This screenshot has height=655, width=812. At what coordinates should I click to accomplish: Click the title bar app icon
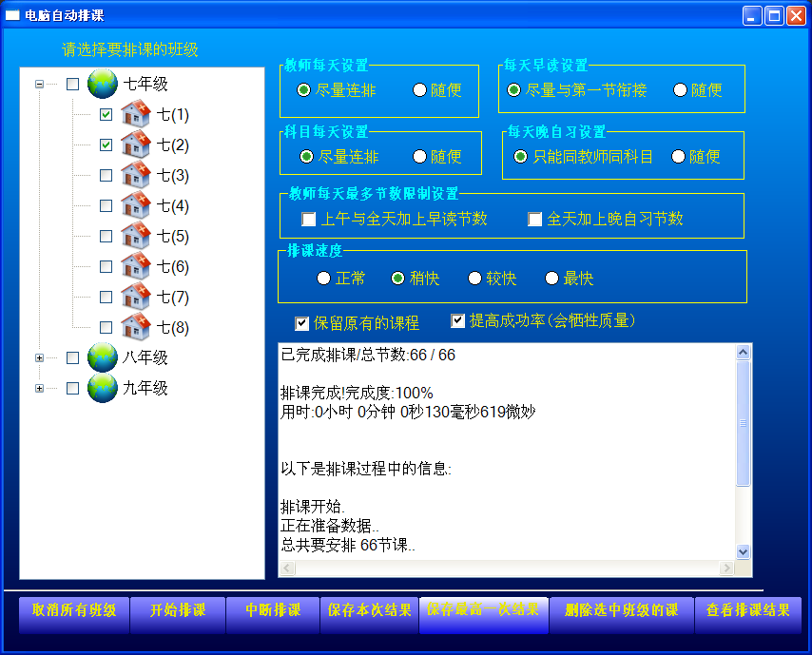(x=12, y=15)
